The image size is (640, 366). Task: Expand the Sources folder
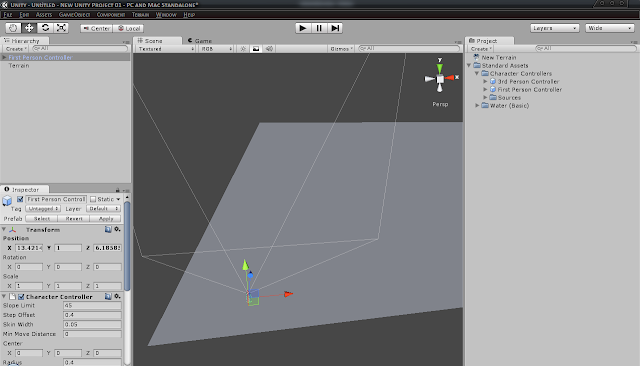coord(485,97)
